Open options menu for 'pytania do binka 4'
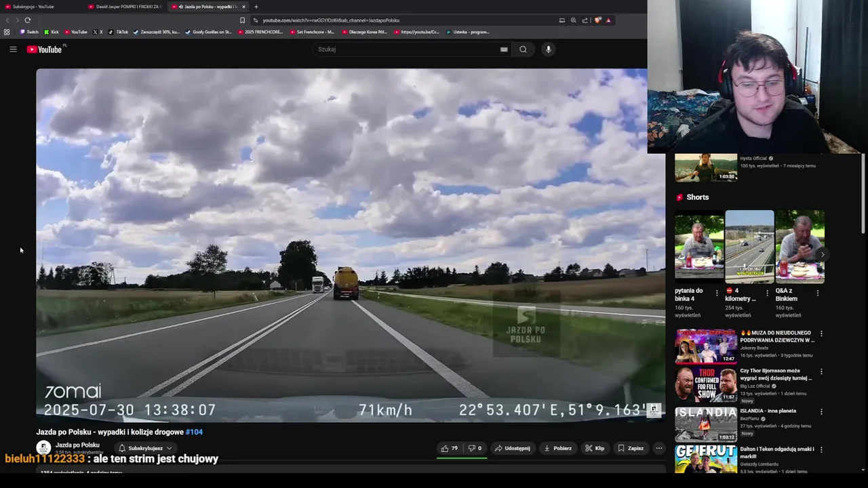The height and width of the screenshot is (488, 868). [717, 293]
